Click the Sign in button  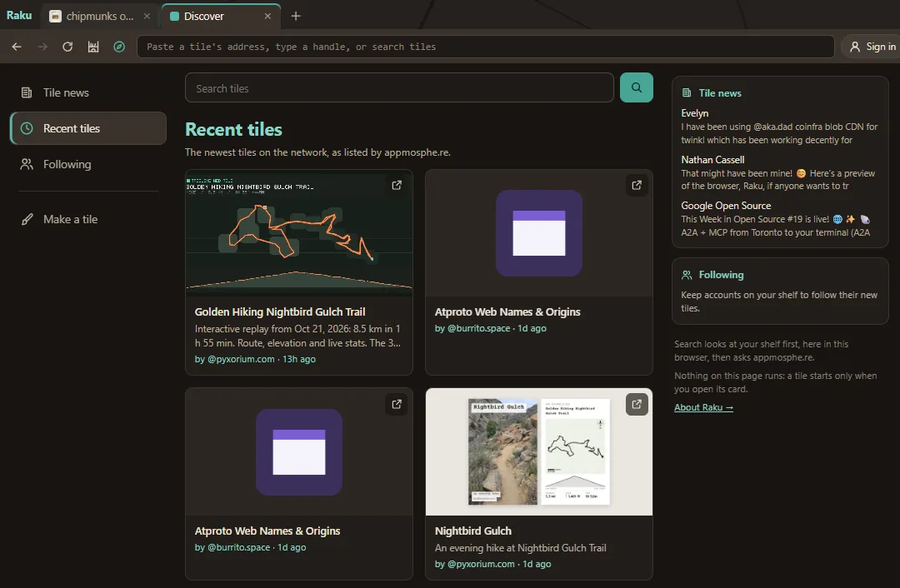point(872,47)
